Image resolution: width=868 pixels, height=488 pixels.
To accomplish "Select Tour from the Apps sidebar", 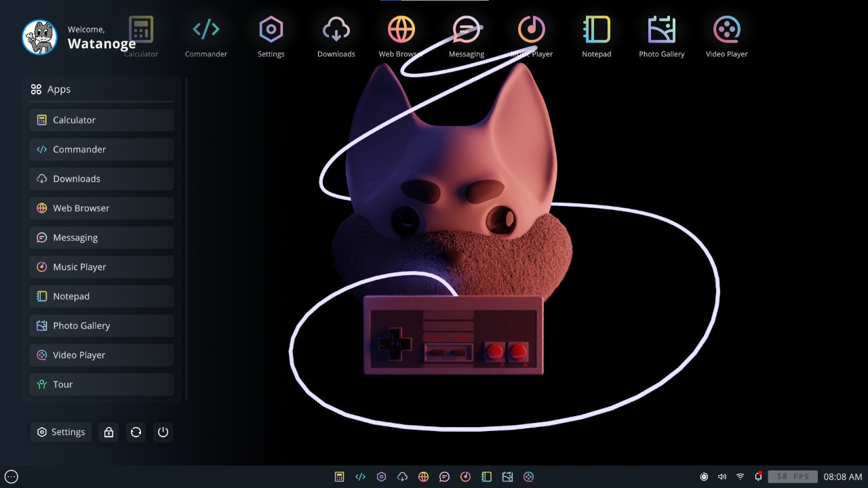I will [101, 384].
